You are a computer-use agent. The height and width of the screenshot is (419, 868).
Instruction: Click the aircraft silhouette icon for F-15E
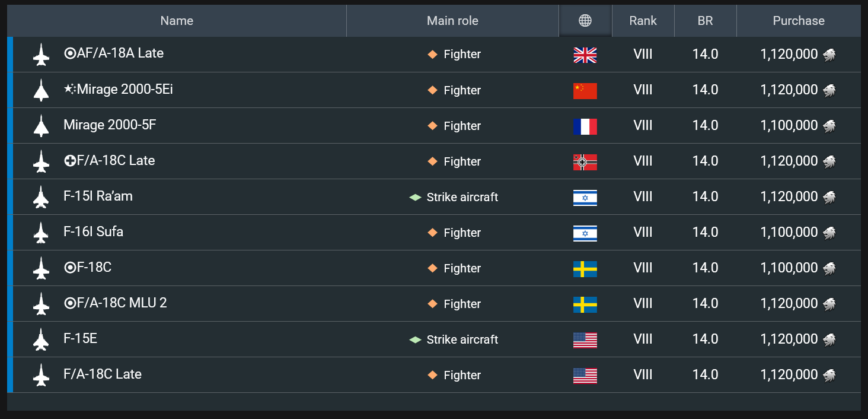click(x=41, y=339)
